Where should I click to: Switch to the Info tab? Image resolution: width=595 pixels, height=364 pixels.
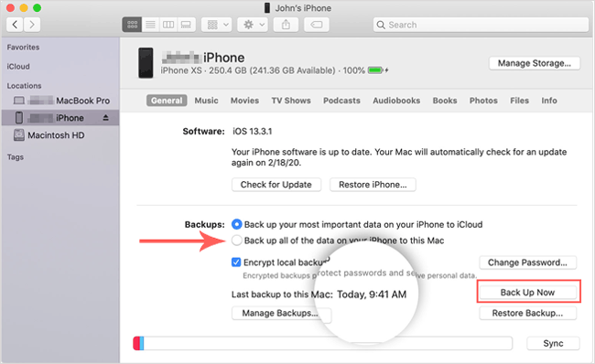point(549,101)
